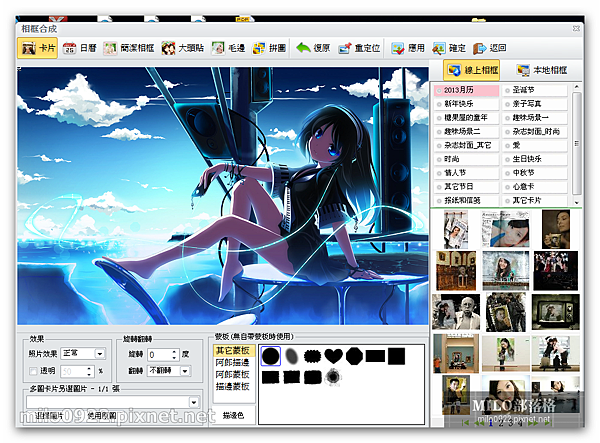Image resolution: width=600 pixels, height=443 pixels.
Task: Click the rotation degree input field
Action: (159, 355)
